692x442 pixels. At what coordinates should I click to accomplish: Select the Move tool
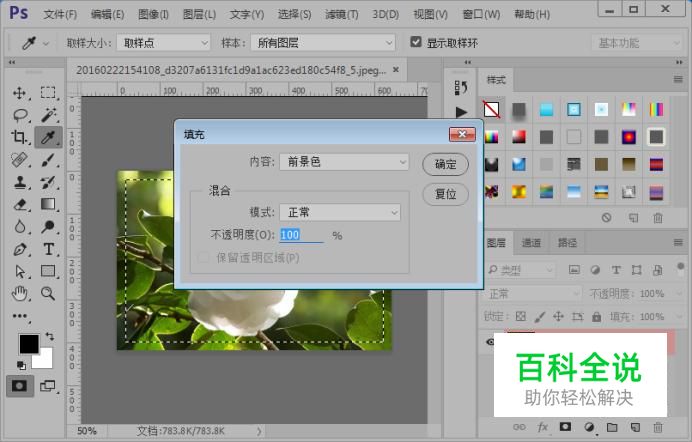[19, 93]
